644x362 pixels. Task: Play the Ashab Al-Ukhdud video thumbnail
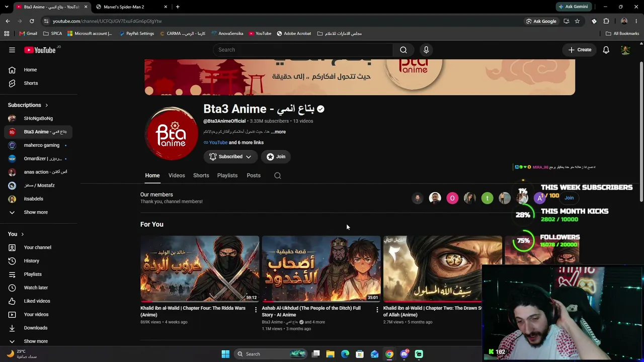[x=321, y=269]
